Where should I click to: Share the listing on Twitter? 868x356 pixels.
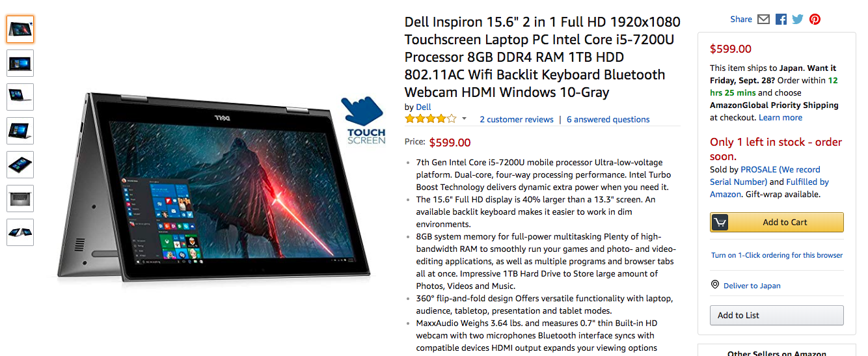coord(798,20)
